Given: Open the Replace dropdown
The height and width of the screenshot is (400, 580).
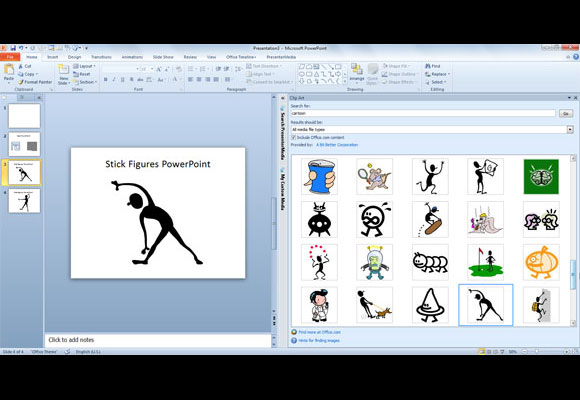Looking at the screenshot, I should coord(437,74).
